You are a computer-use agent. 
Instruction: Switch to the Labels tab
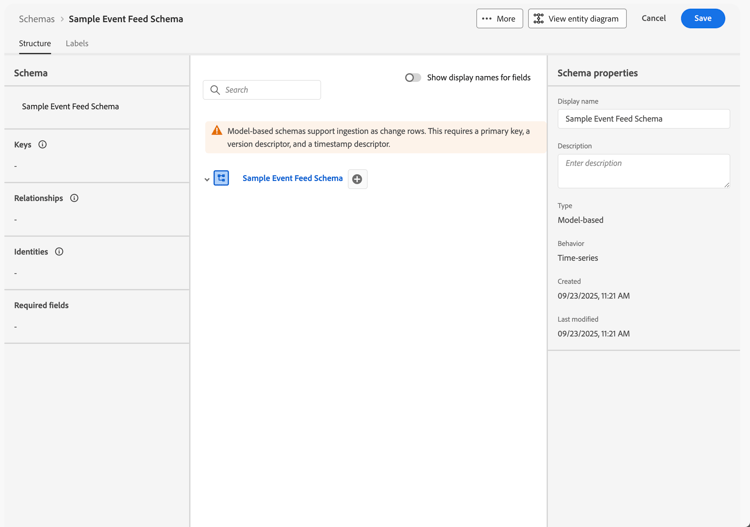point(77,44)
